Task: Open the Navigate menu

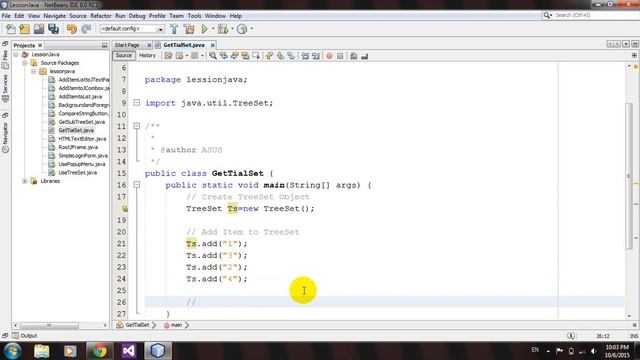Action: coord(55,16)
